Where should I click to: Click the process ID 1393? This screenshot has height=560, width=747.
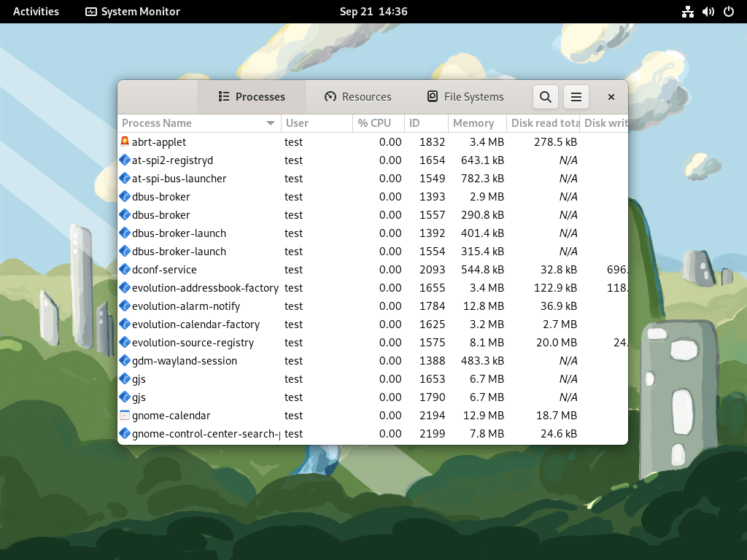point(432,197)
